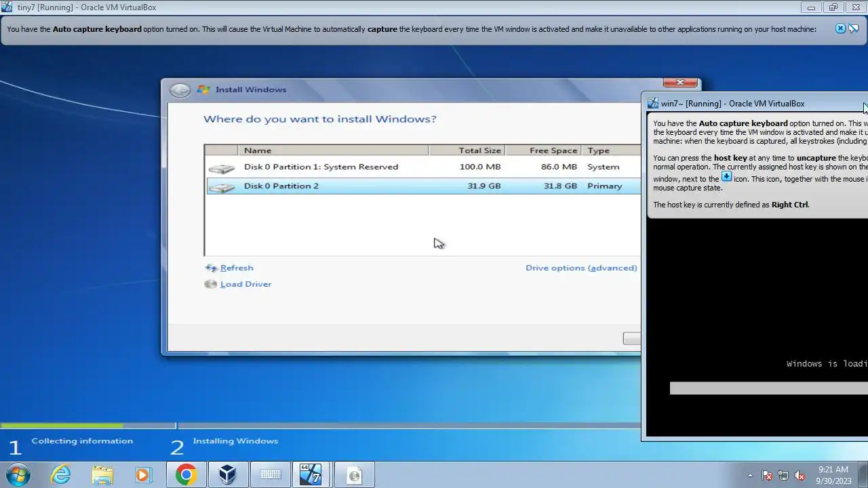Click the System type cell

(x=603, y=167)
